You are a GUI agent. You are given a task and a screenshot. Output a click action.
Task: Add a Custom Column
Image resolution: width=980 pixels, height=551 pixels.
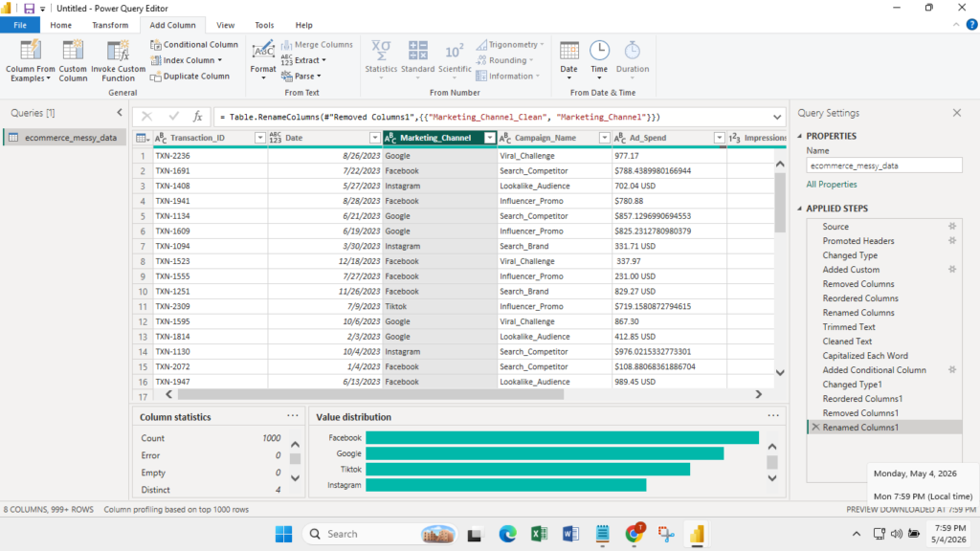point(73,60)
